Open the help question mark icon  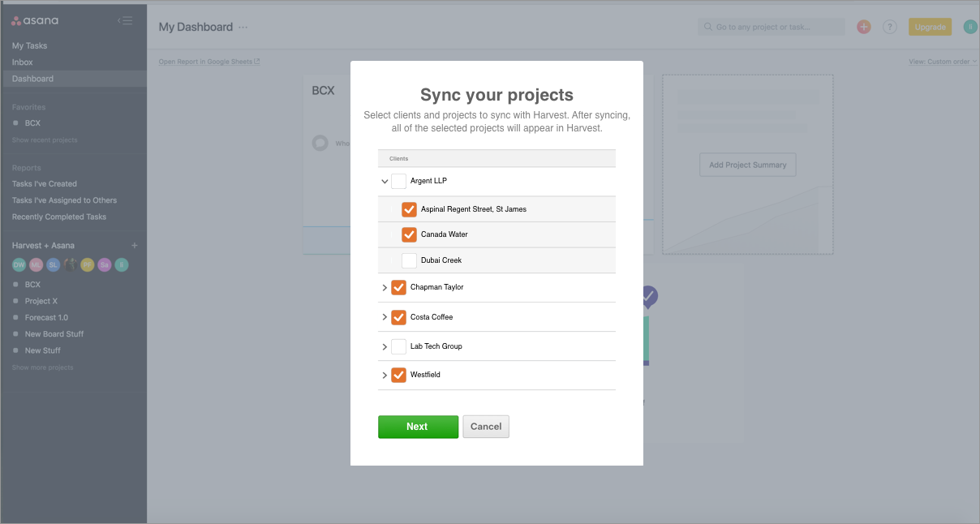coord(890,27)
